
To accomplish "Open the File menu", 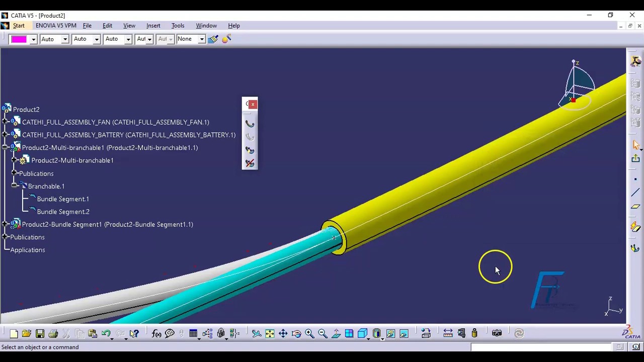I will [x=87, y=26].
